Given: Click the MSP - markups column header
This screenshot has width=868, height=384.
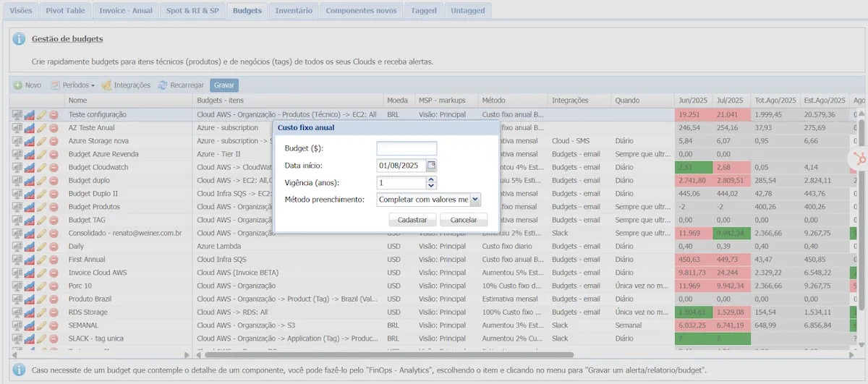Looking at the screenshot, I should [x=447, y=101].
